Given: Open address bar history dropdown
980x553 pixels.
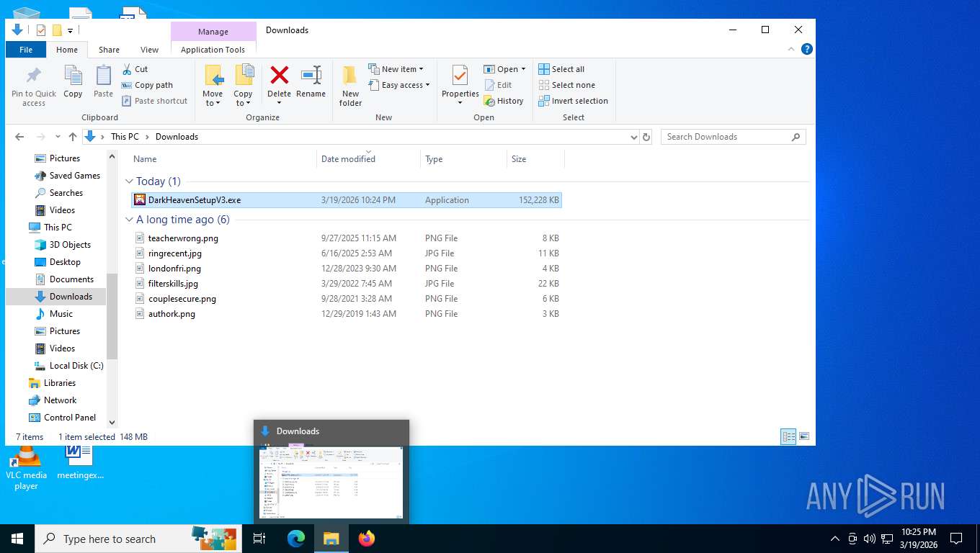Looking at the screenshot, I should tap(633, 137).
